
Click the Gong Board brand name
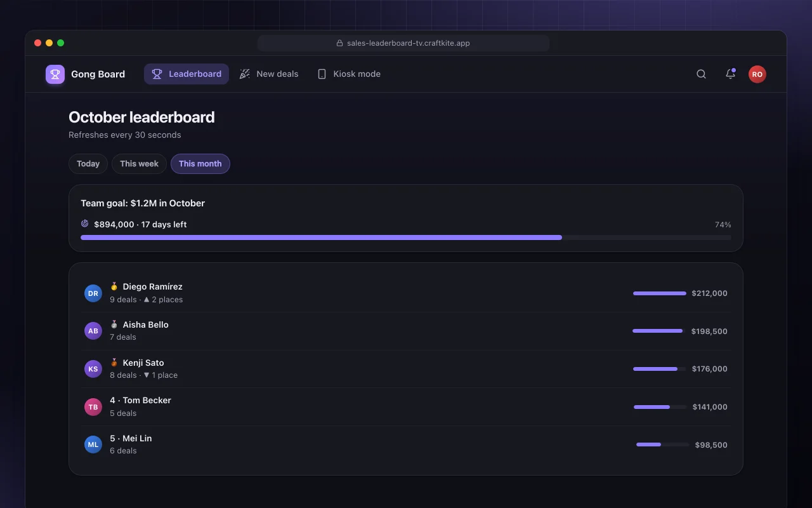[x=98, y=74]
